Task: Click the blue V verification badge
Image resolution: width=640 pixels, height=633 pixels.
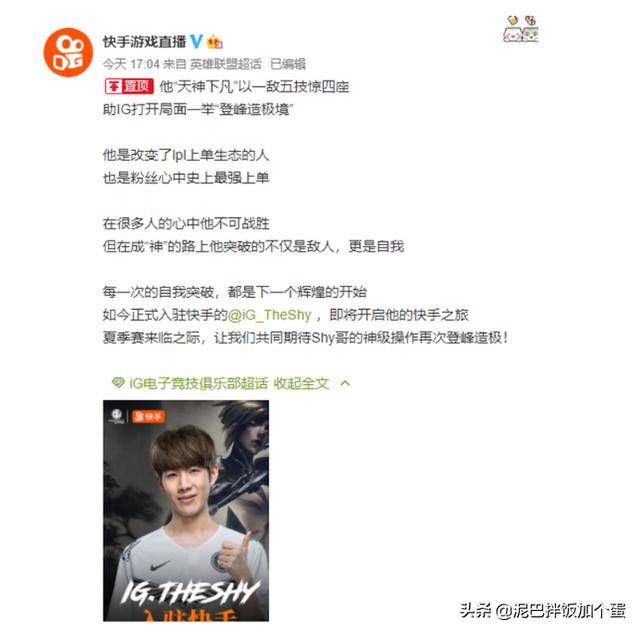Action: 197,41
